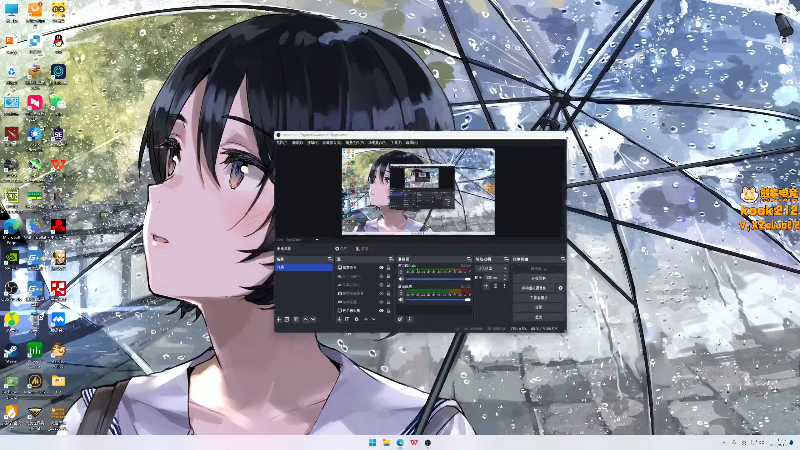The height and width of the screenshot is (450, 800).
Task: Open the scene transition type dropdown
Action: pos(492,268)
